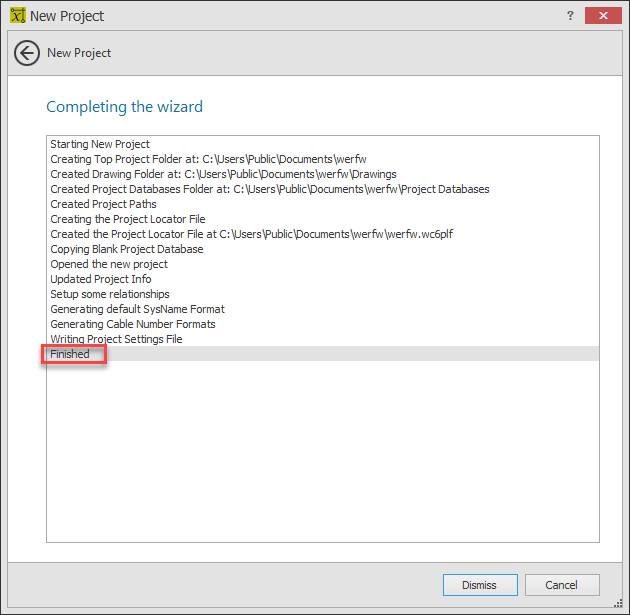The width and height of the screenshot is (630, 615).
Task: Select 'Created the Project Locator File at' line
Action: click(x=323, y=234)
